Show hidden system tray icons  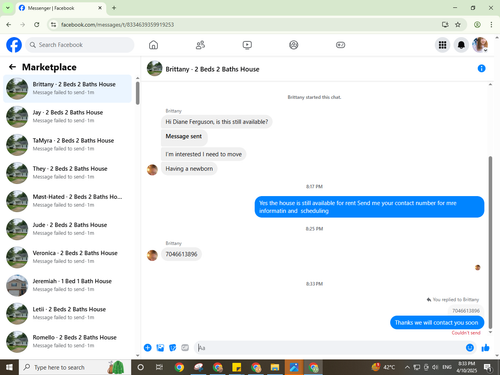click(407, 367)
